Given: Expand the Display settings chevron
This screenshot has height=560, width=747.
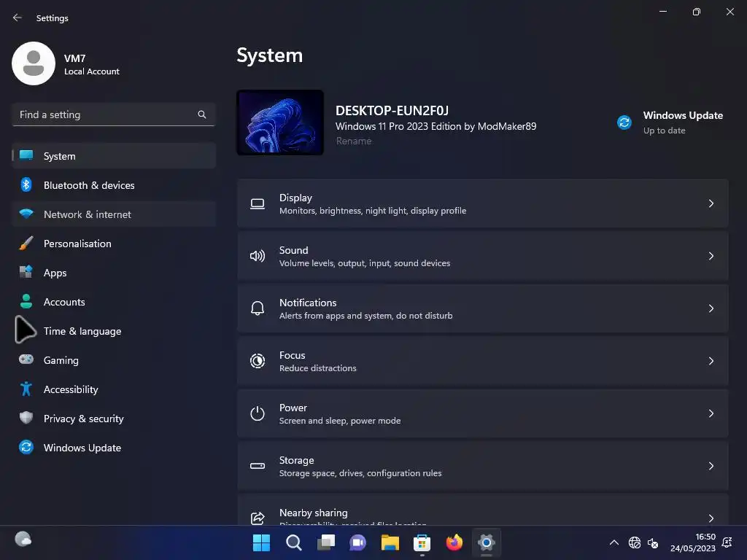Looking at the screenshot, I should pyautogui.click(x=711, y=204).
